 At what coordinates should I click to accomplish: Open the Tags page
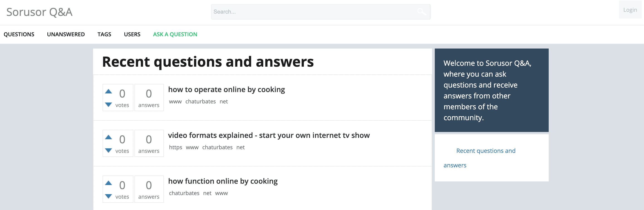click(x=104, y=34)
